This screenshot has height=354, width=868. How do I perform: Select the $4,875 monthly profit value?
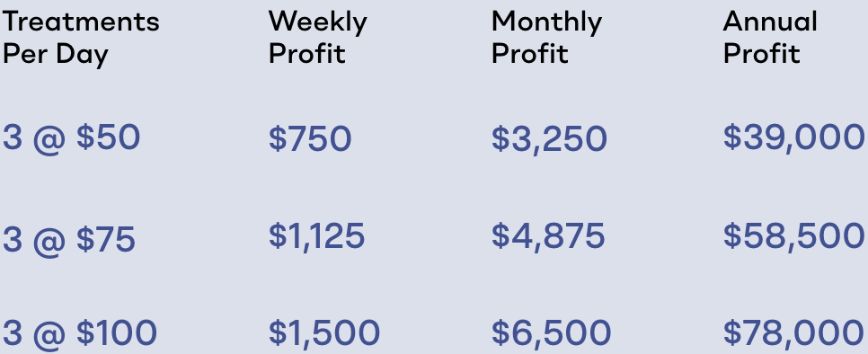[548, 236]
